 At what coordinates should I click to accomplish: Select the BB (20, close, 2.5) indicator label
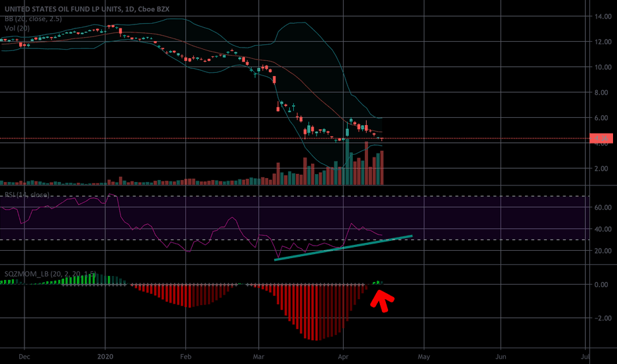pos(33,19)
